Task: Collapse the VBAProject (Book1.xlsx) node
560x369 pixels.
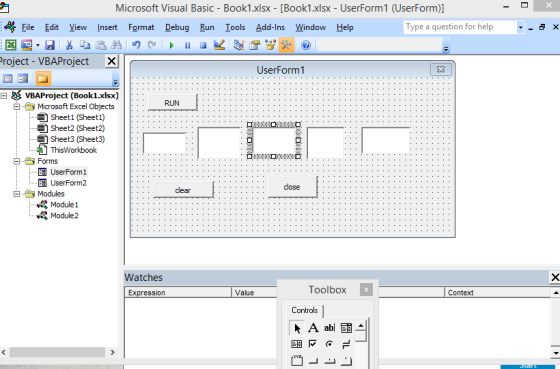Action: 4,95
